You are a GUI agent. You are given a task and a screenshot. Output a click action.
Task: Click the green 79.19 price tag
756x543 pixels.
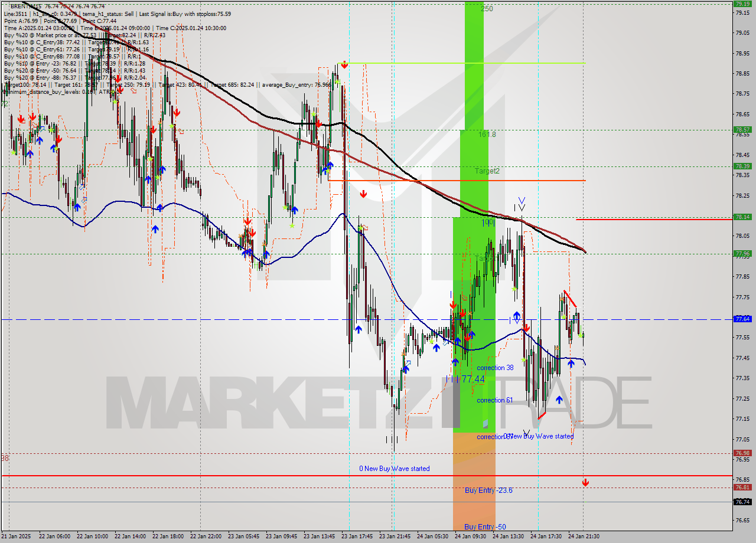coord(742,4)
